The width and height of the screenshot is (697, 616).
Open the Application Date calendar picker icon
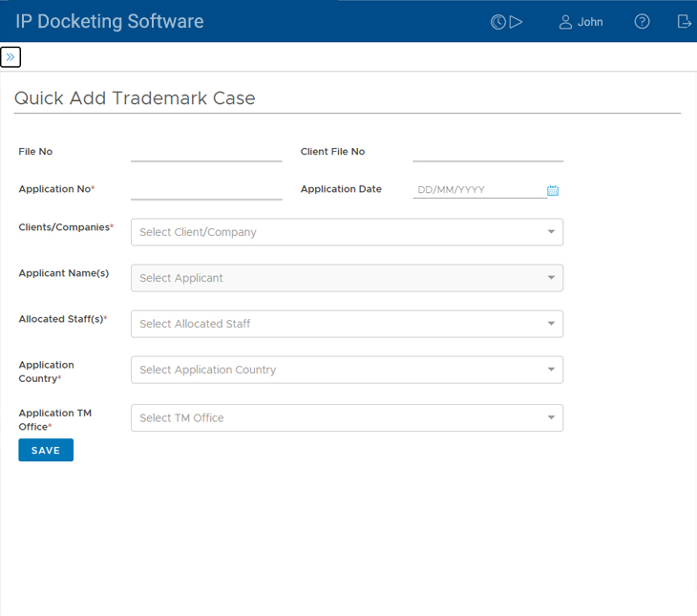(553, 190)
